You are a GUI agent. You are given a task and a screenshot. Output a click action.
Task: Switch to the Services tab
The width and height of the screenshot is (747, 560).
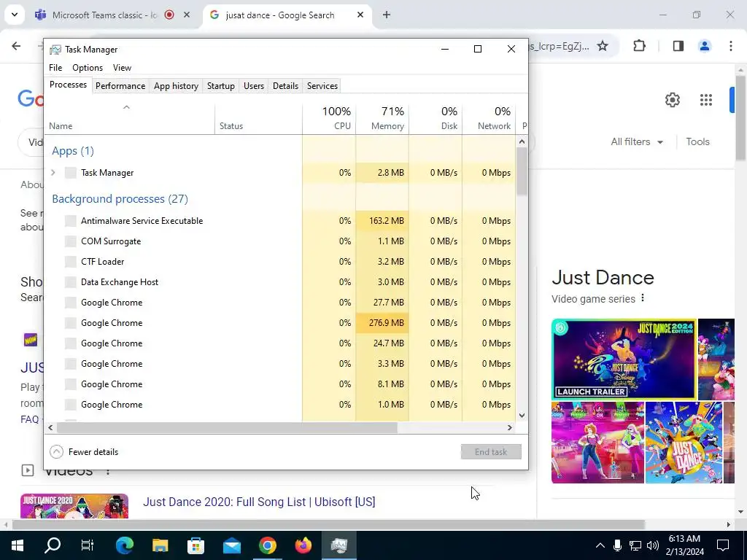click(x=322, y=86)
